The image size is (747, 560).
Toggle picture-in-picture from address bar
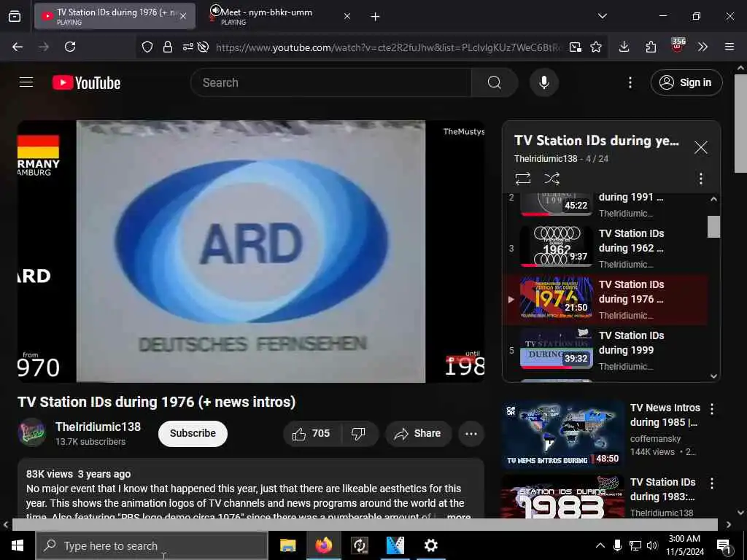pyautogui.click(x=575, y=47)
